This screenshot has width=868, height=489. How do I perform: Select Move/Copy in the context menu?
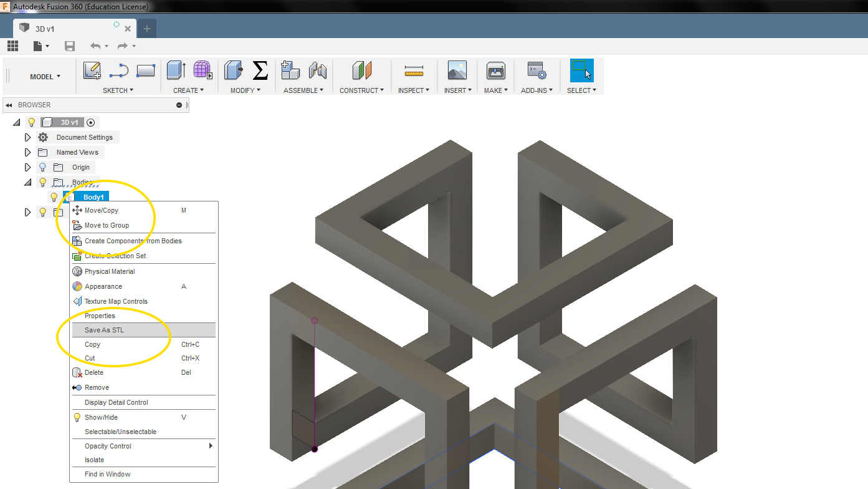143,210
